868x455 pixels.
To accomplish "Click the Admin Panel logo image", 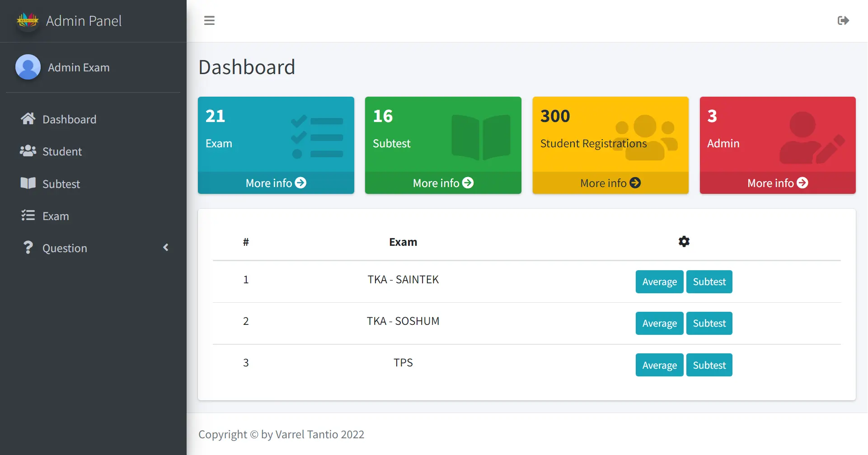I will [x=28, y=20].
